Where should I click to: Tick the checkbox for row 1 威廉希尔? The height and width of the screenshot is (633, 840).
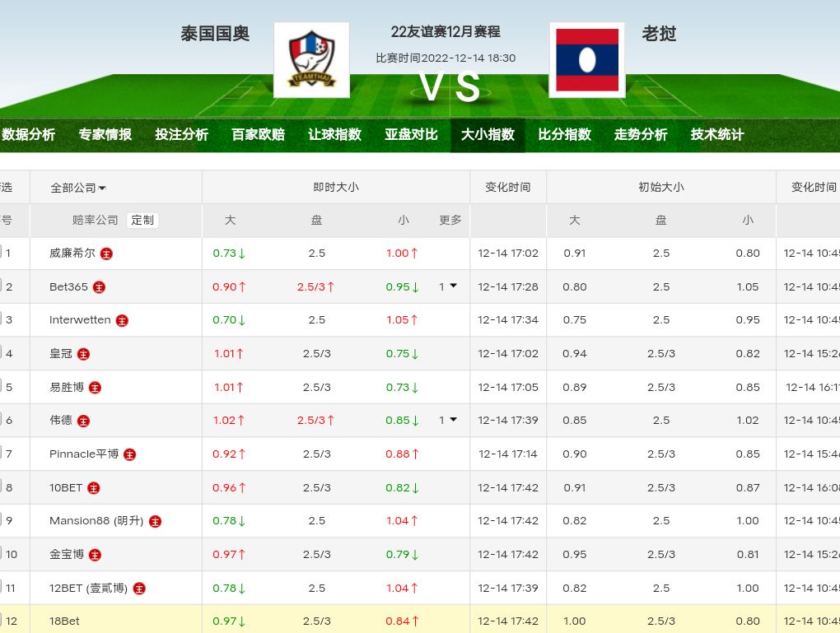tap(1, 253)
